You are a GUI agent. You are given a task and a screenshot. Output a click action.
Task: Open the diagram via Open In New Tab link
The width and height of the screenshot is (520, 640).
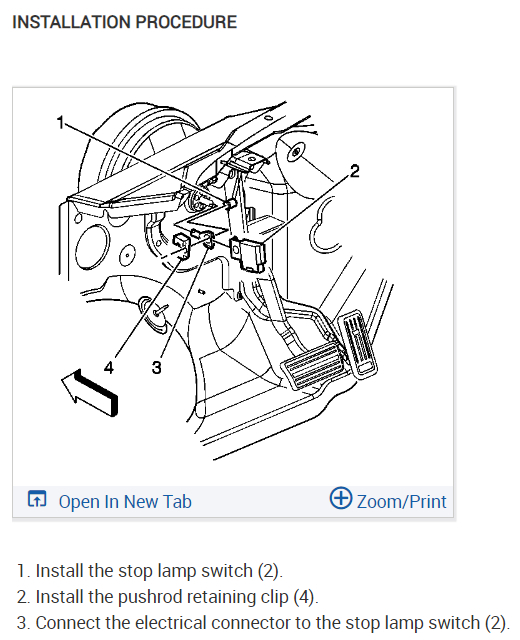tap(125, 502)
